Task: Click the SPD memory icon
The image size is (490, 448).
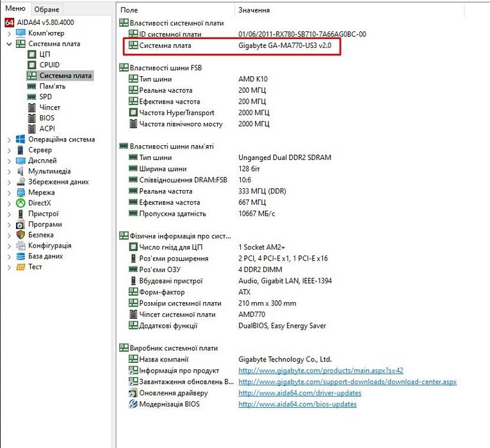Action: [x=31, y=97]
